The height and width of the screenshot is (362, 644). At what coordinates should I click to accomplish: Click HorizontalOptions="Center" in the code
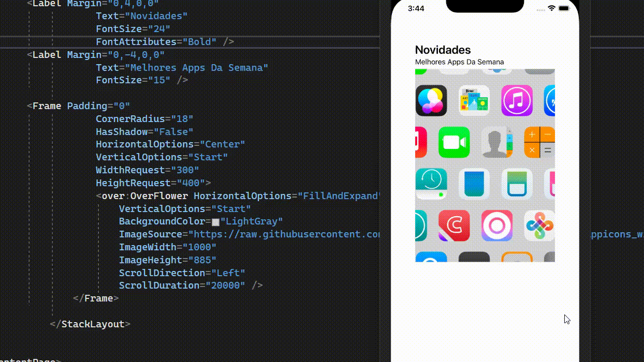170,144
